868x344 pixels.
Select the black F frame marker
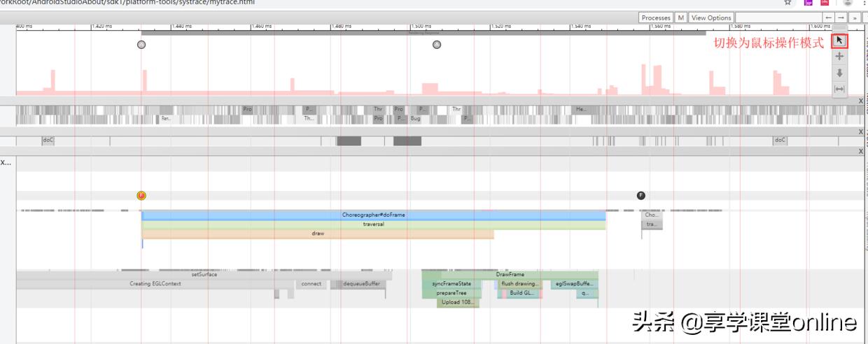point(640,195)
